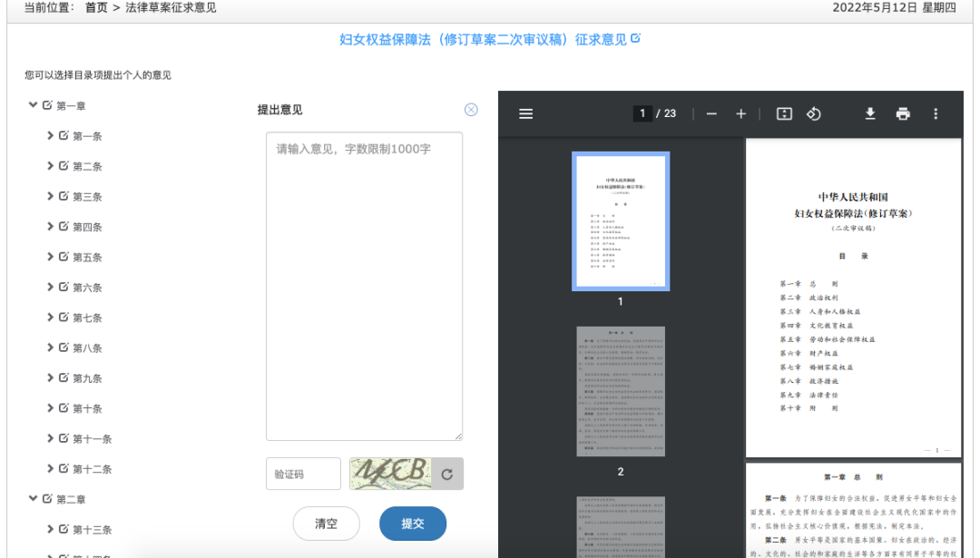Click edit icon for 第七条

point(64,317)
